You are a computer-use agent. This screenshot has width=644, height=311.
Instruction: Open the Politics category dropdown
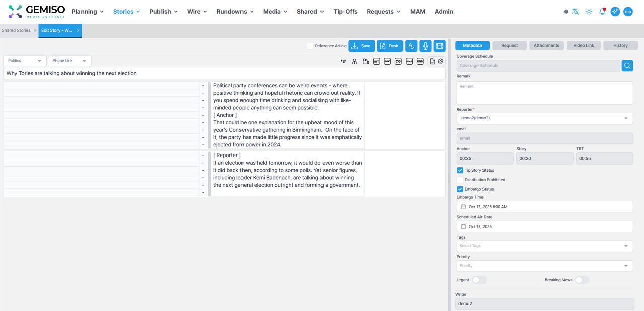pyautogui.click(x=25, y=61)
